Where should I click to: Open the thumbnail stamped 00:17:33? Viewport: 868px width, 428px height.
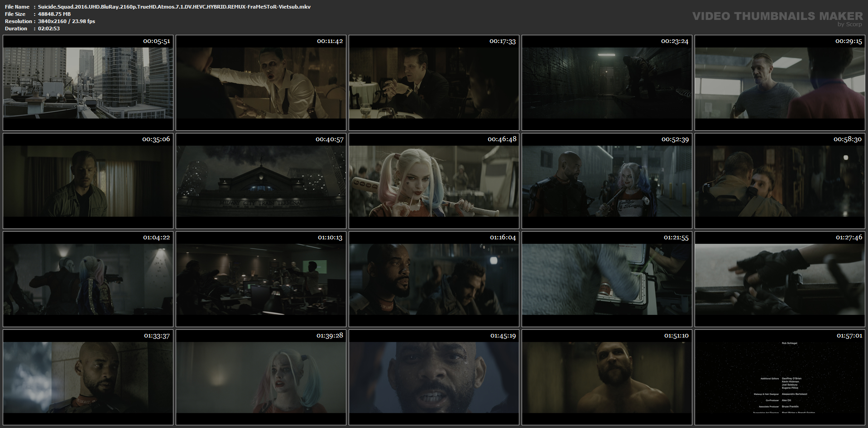pyautogui.click(x=434, y=83)
